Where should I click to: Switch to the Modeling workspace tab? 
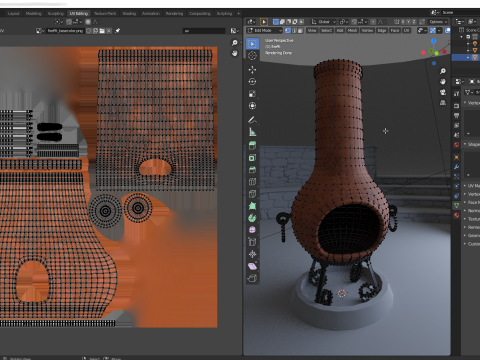click(x=34, y=13)
